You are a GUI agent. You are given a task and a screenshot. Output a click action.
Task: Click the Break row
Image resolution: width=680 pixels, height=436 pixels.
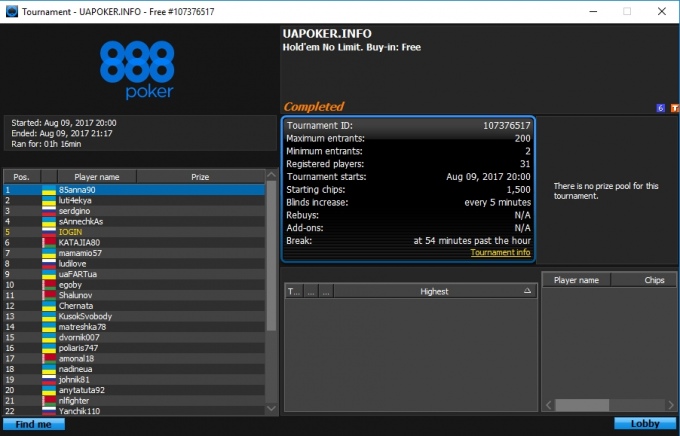click(408, 241)
